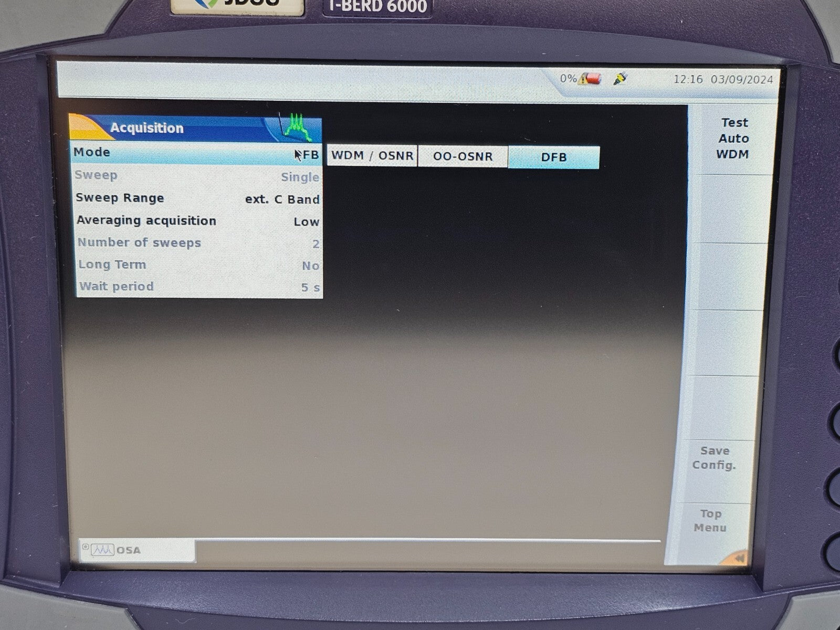Open the Sweep Range selector showing ext. C Band
This screenshot has width=840, height=630.
tap(199, 199)
